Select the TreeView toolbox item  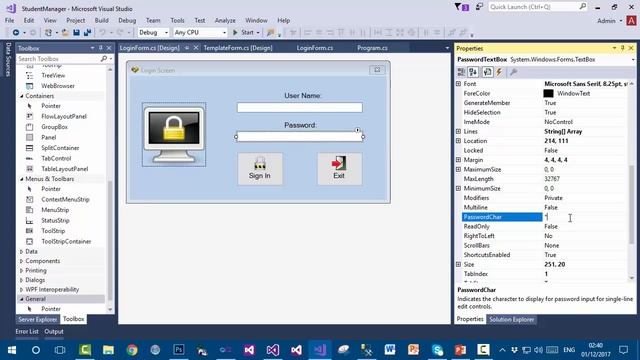coord(53,76)
